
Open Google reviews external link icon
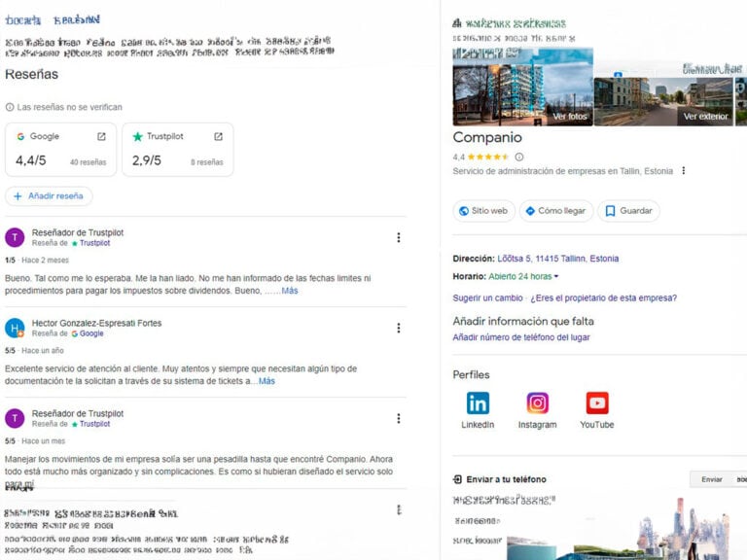pos(101,137)
